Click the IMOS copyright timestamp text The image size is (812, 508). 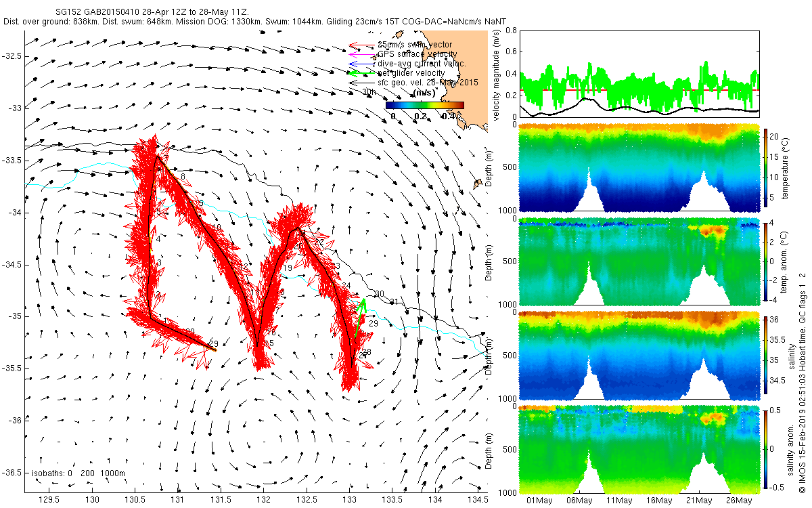point(802,381)
